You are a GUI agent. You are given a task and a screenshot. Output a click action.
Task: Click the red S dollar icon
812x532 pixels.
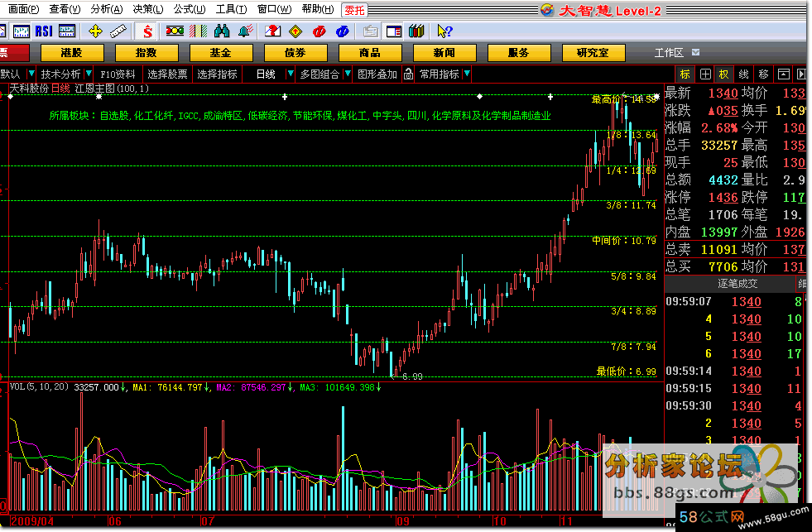click(147, 31)
